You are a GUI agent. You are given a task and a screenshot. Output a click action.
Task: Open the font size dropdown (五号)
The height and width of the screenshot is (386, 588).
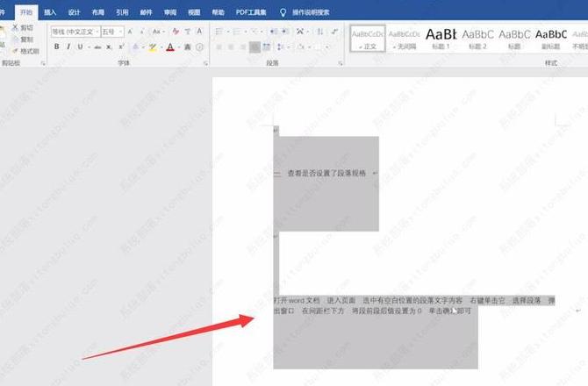click(120, 32)
